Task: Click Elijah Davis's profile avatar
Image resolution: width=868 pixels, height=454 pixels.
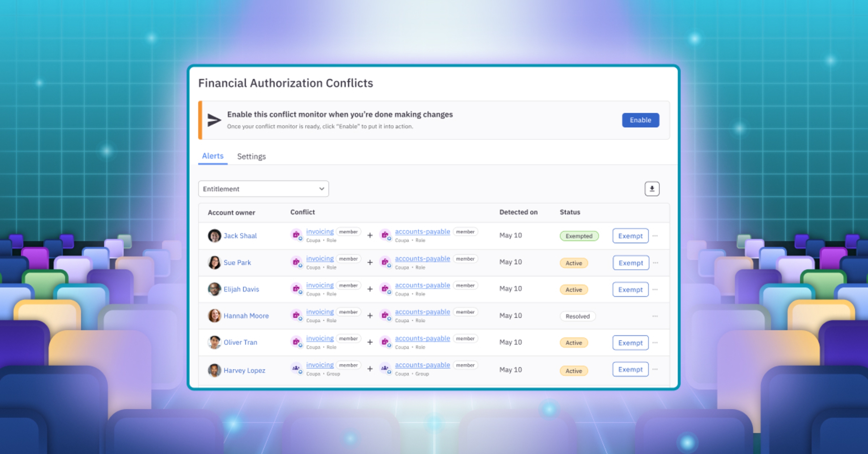Action: [215, 289]
